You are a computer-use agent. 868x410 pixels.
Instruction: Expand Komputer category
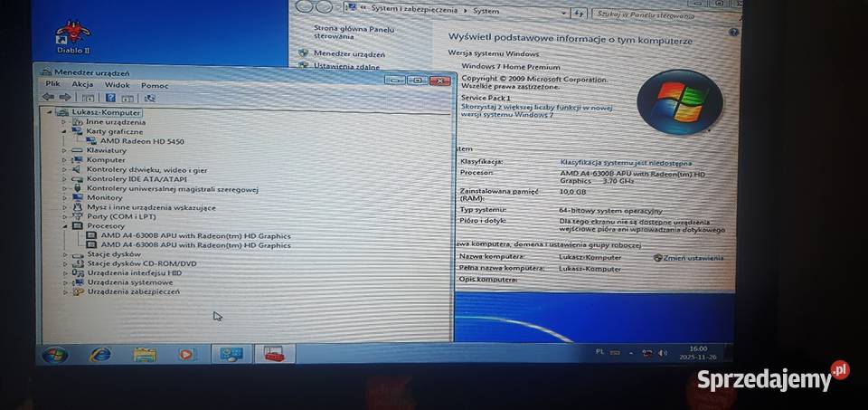[x=64, y=159]
